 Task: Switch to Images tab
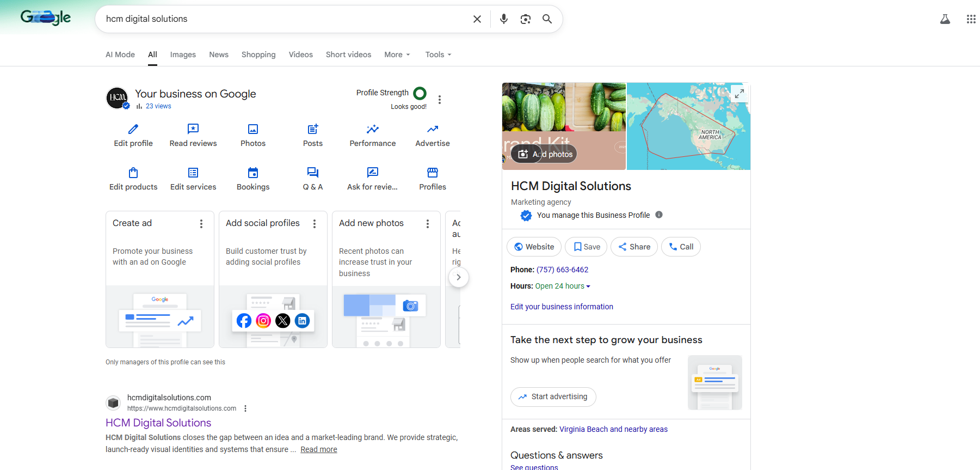pyautogui.click(x=183, y=54)
